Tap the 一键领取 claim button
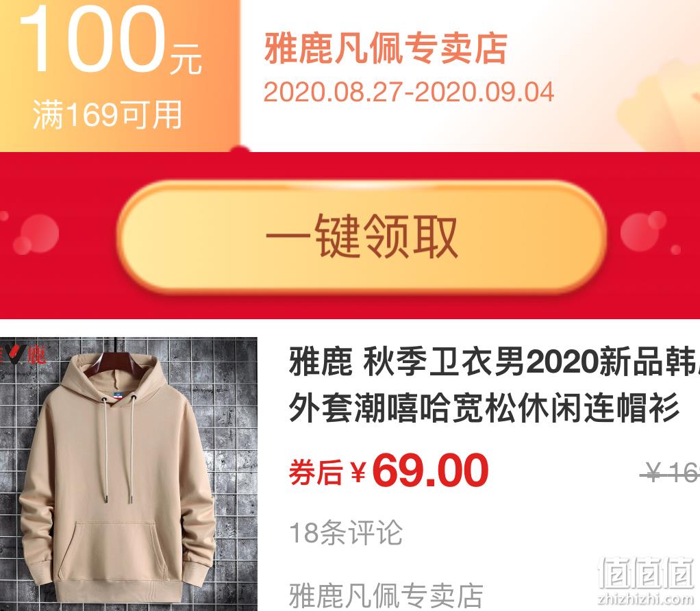Viewport: 700px width, 611px height. point(362,236)
